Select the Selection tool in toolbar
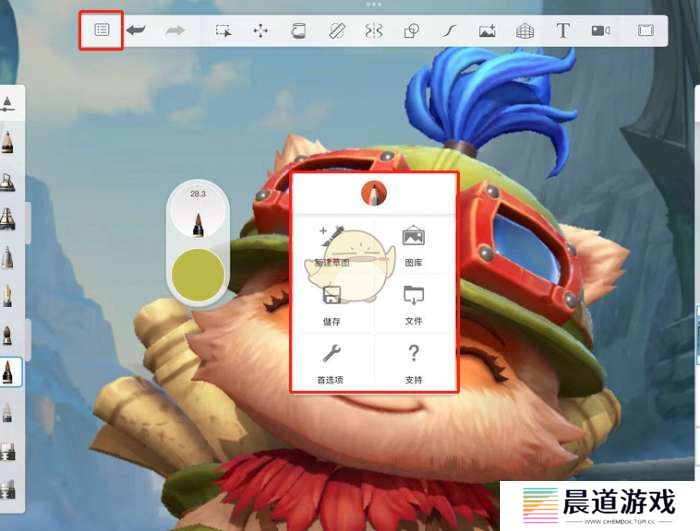Image resolution: width=700 pixels, height=531 pixels. (x=223, y=30)
